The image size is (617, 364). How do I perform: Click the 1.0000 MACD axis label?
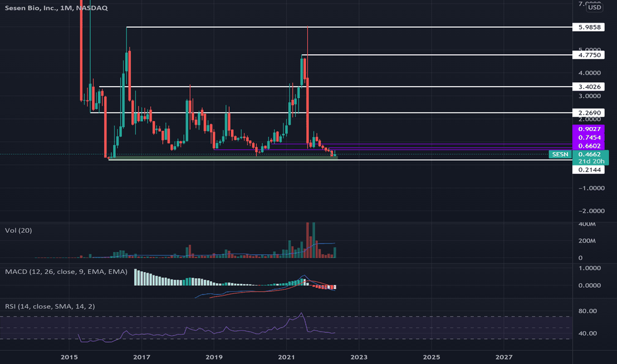coord(589,268)
